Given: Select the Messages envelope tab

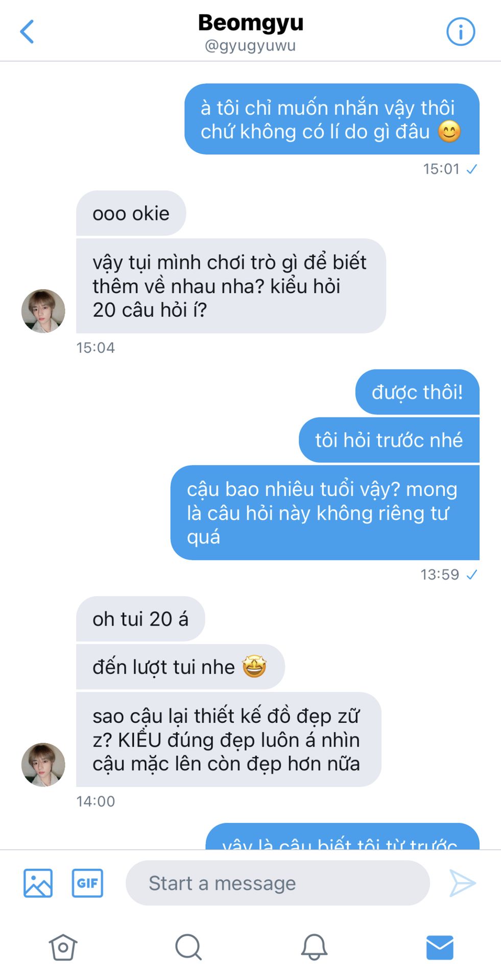Looking at the screenshot, I should (x=439, y=947).
